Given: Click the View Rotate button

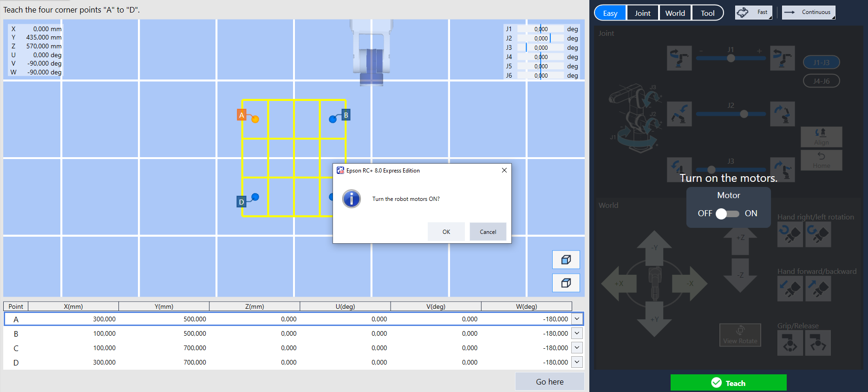Looking at the screenshot, I should [740, 335].
